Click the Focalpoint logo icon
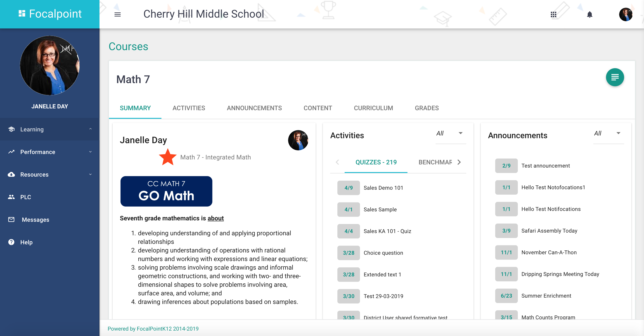Viewport: 644px width, 336px height. 22,14
